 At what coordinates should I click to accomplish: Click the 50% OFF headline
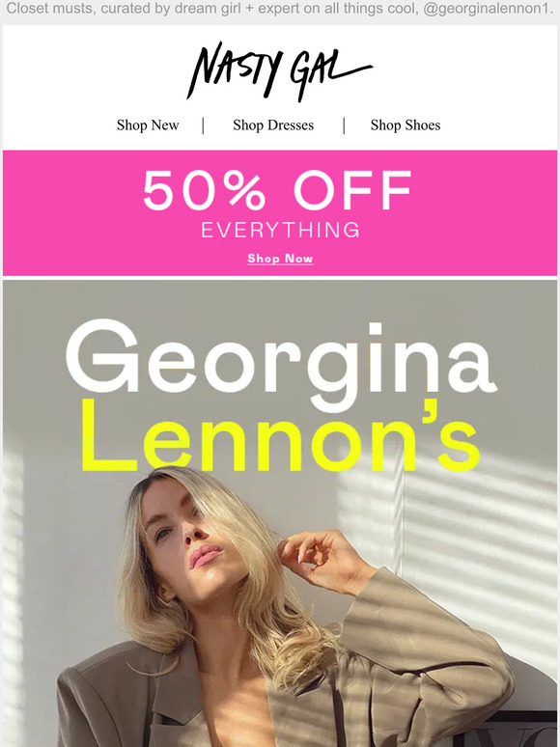click(x=277, y=190)
